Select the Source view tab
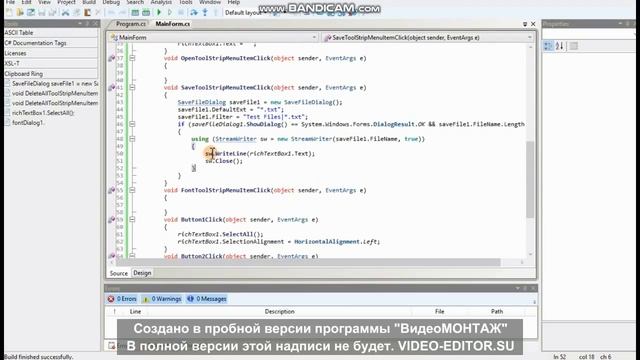The height and width of the screenshot is (360, 640). [x=119, y=273]
